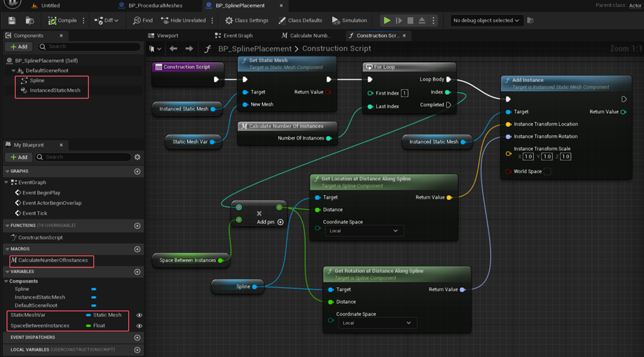
Task: Collapse the DefaultSceneRoot tree node
Action: click(x=14, y=70)
